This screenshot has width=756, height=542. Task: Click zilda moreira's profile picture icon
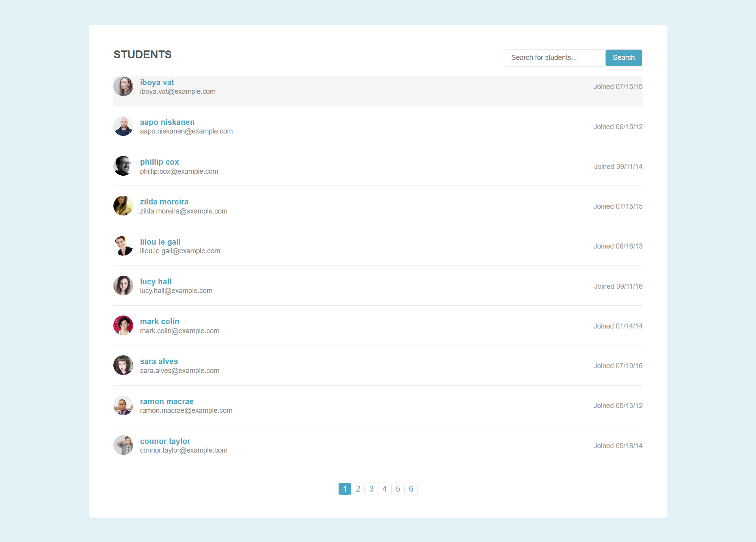(123, 205)
